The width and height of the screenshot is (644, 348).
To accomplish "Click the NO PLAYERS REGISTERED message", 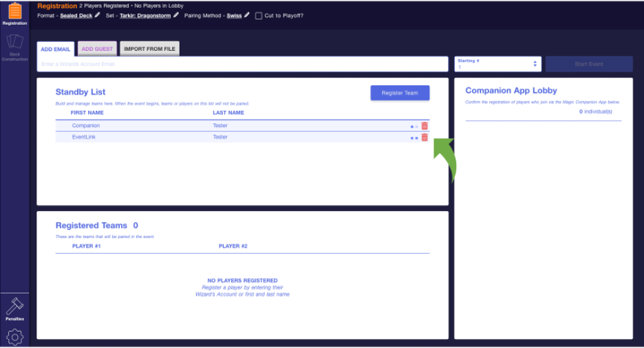I will pos(242,281).
